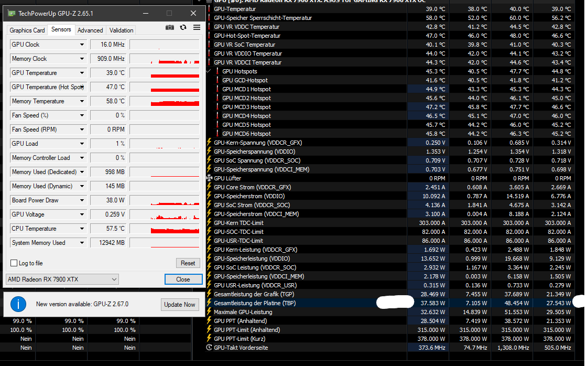This screenshot has height=366, width=588.
Task: Click lightning icon of GPU PPT-Limit (Kurz)
Action: 209,339
